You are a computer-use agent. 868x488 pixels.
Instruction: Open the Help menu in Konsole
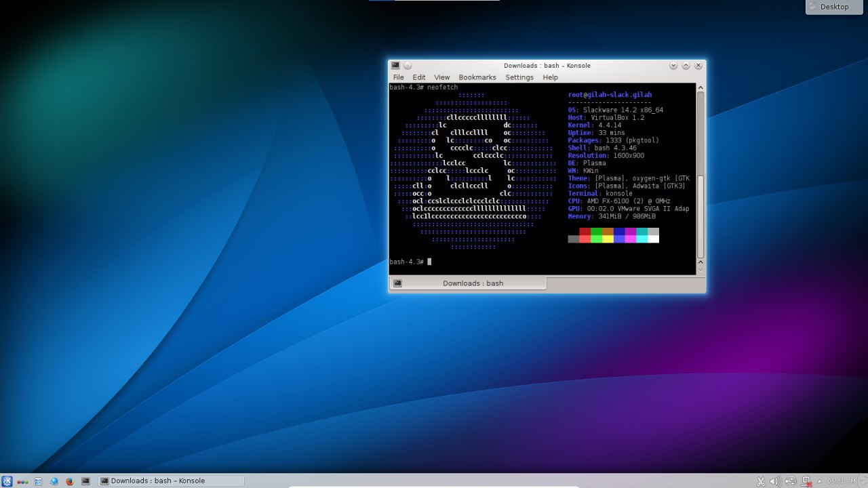click(550, 77)
